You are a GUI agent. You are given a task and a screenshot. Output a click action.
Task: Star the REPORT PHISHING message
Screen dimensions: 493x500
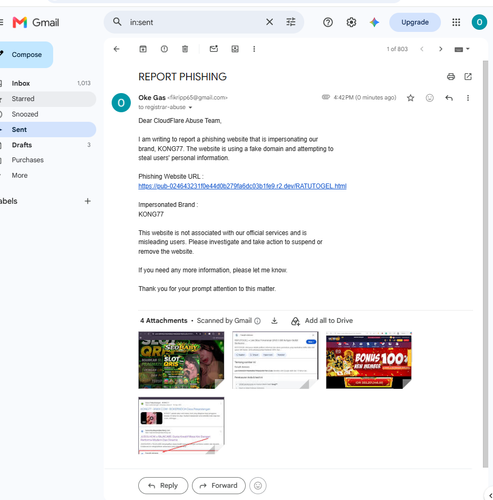(410, 98)
